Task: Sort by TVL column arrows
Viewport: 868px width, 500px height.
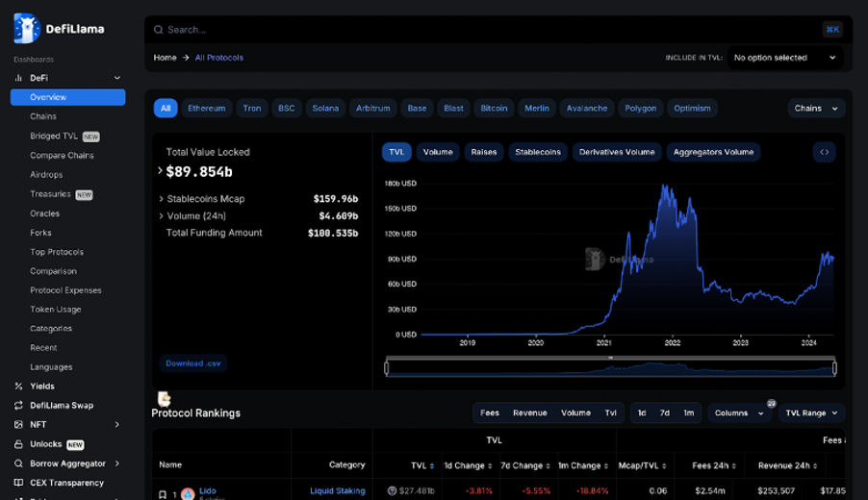Action: pyautogui.click(x=432, y=466)
